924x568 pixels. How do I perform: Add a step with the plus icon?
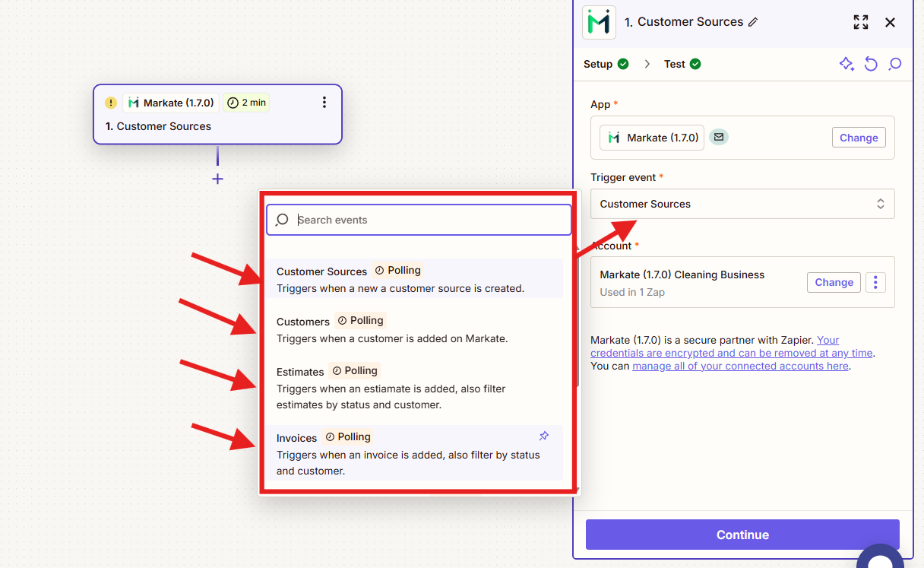[217, 179]
